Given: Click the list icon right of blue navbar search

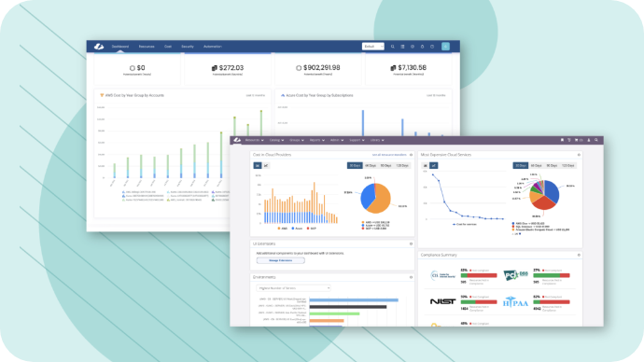Looking at the screenshot, I should point(402,47).
